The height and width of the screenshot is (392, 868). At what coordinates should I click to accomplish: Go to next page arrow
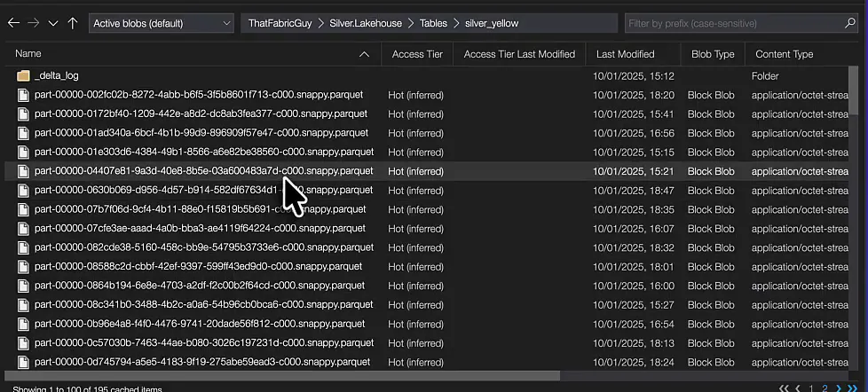[839, 388]
